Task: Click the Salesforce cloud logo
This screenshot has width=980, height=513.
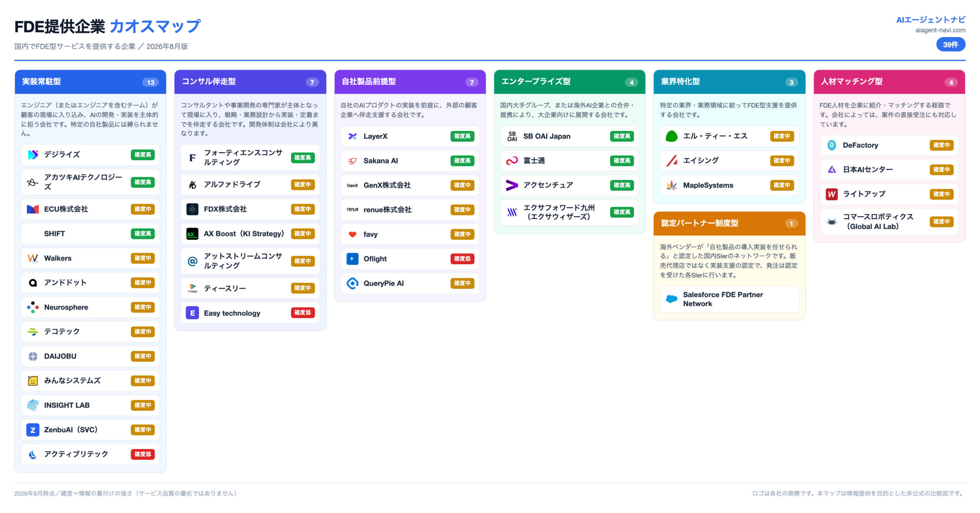Action: coord(672,299)
